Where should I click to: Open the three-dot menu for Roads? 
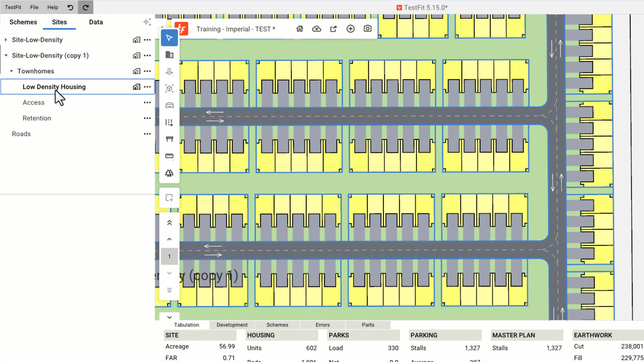coord(147,134)
